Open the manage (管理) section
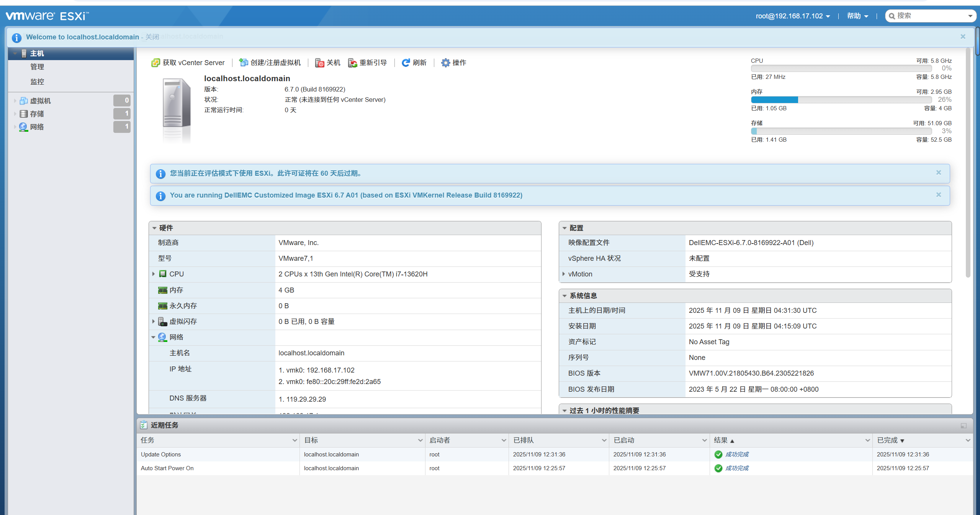Screen dimensions: 980x515 [37, 67]
